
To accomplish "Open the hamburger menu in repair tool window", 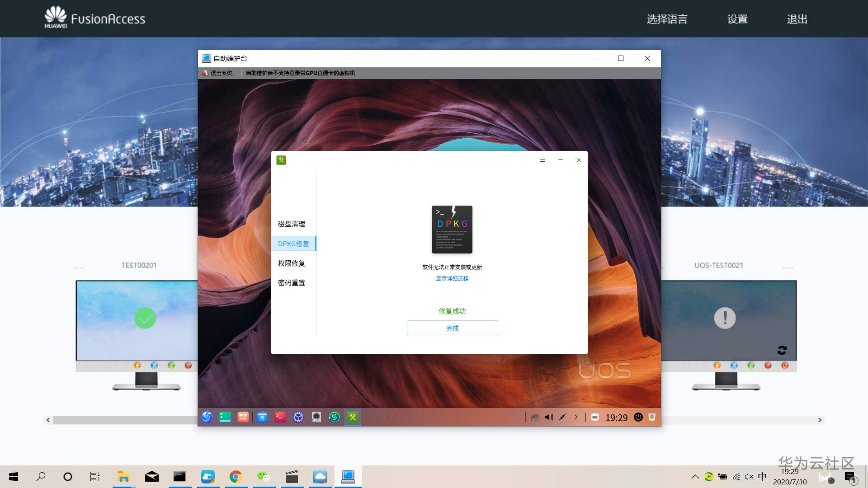I will click(x=542, y=160).
